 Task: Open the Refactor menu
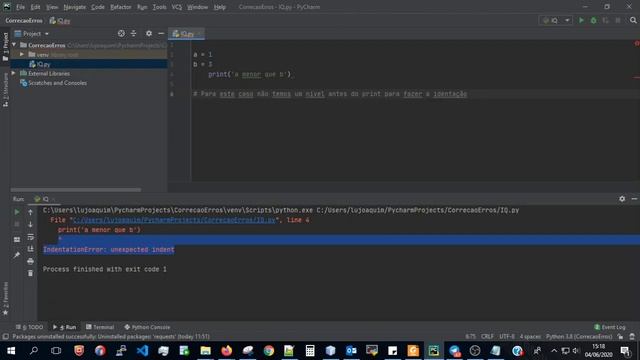pyautogui.click(x=121, y=7)
